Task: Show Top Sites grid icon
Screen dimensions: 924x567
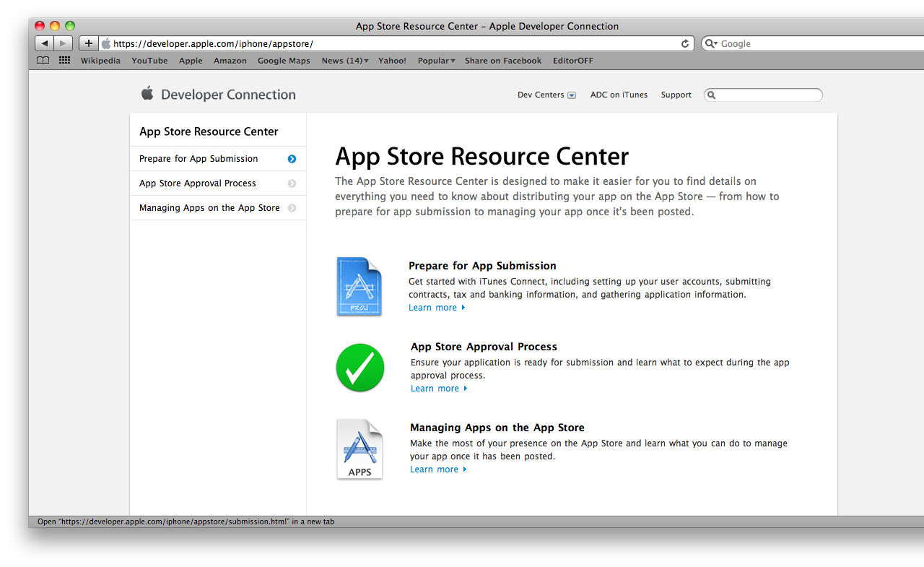Action: [65, 61]
